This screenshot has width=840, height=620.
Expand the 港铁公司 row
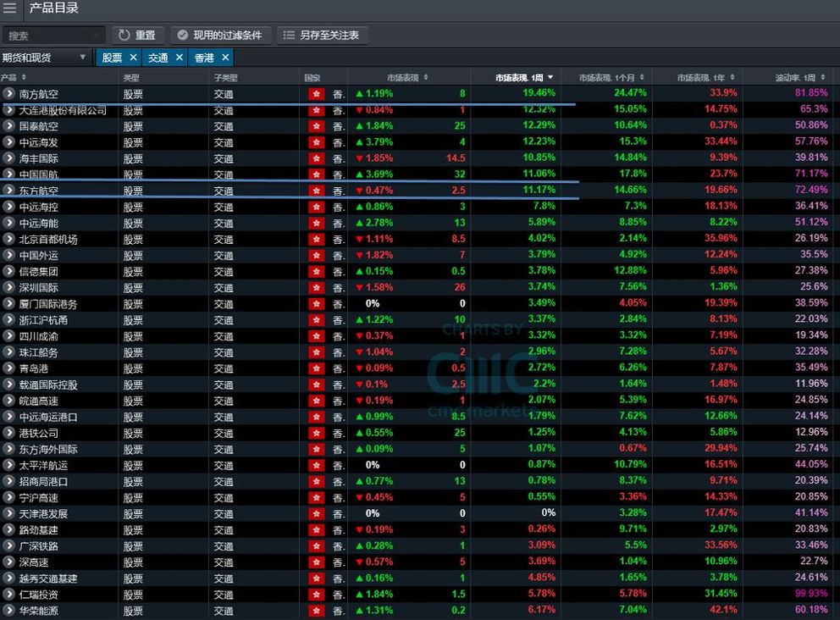pyautogui.click(x=8, y=433)
